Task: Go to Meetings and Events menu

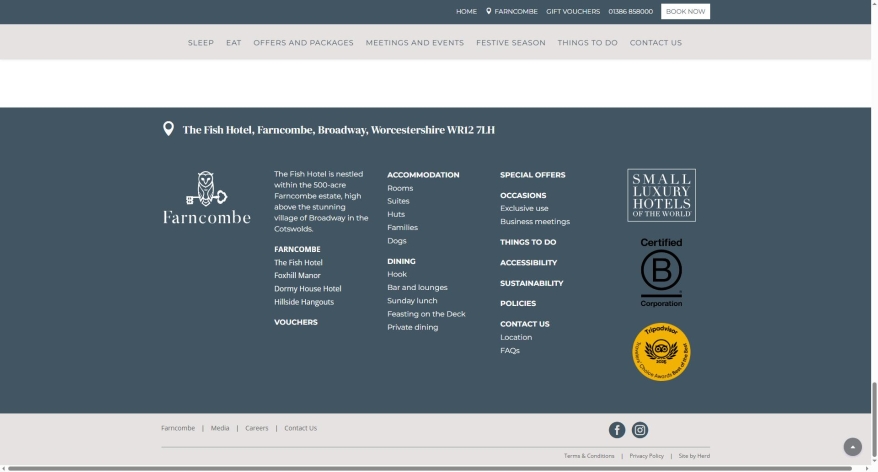Action: 414,43
